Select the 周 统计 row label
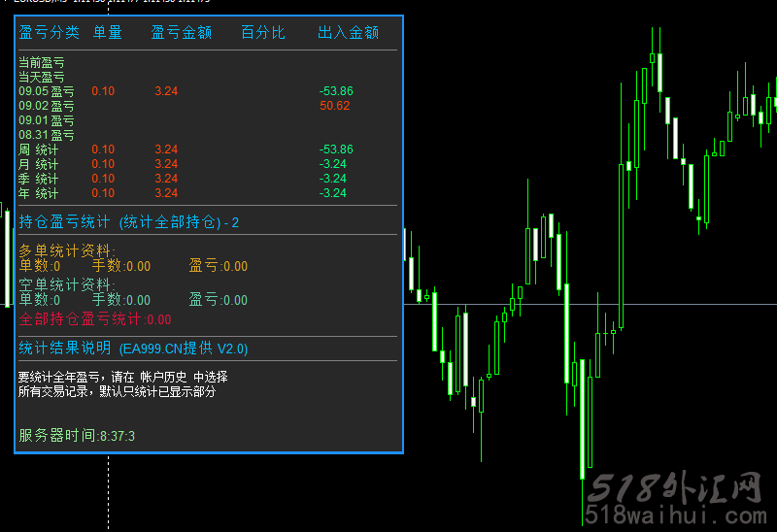This screenshot has width=777, height=532. click(x=38, y=150)
